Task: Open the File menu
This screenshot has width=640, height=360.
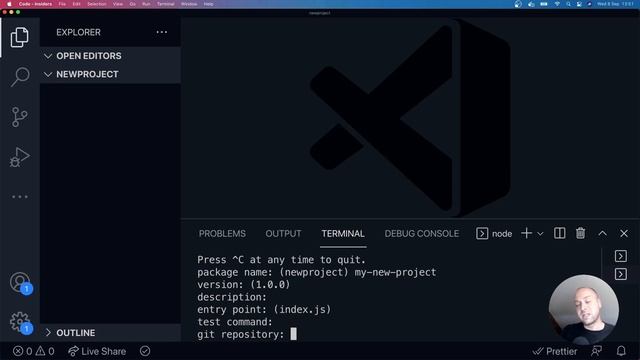Action: point(62,4)
